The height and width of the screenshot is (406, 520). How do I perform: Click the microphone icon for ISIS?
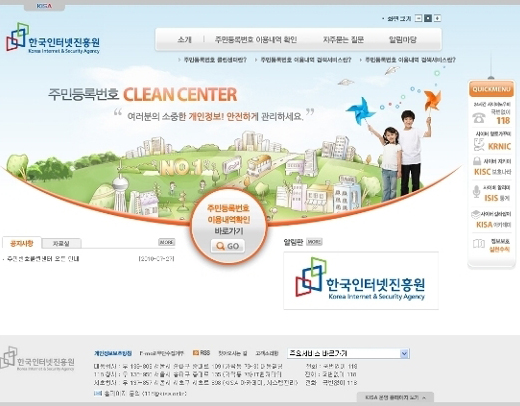pos(476,192)
